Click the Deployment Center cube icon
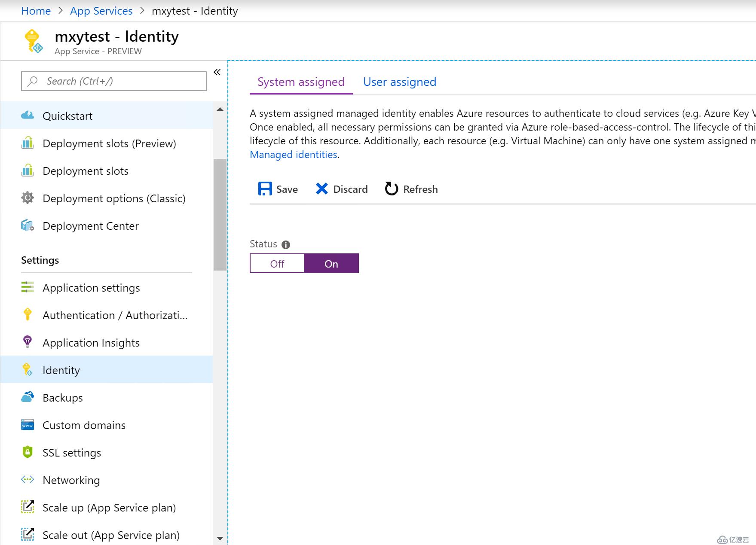 coord(28,225)
